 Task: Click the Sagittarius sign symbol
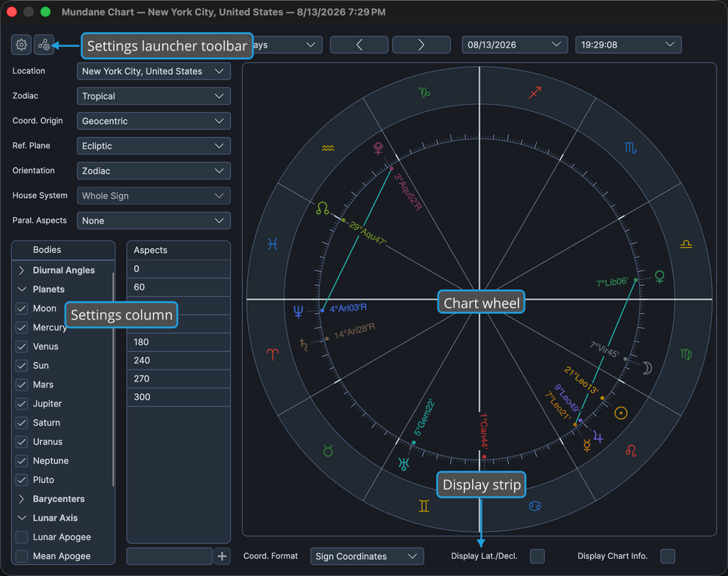535,92
